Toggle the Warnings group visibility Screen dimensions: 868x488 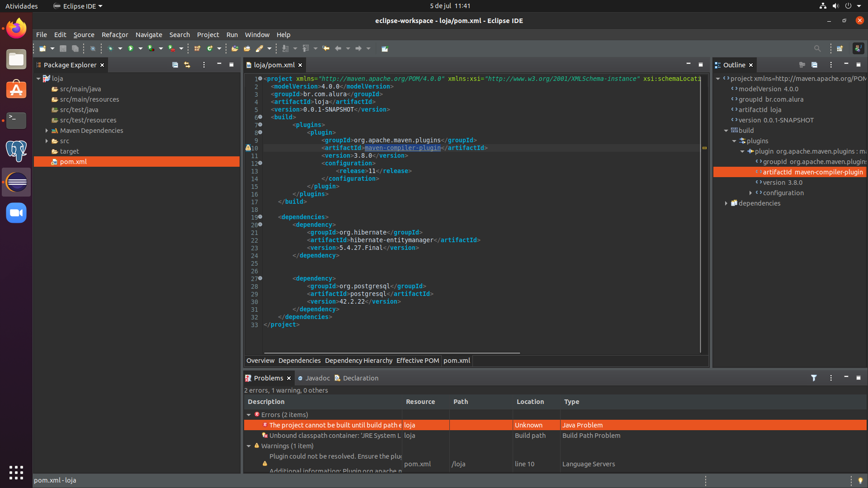249,446
